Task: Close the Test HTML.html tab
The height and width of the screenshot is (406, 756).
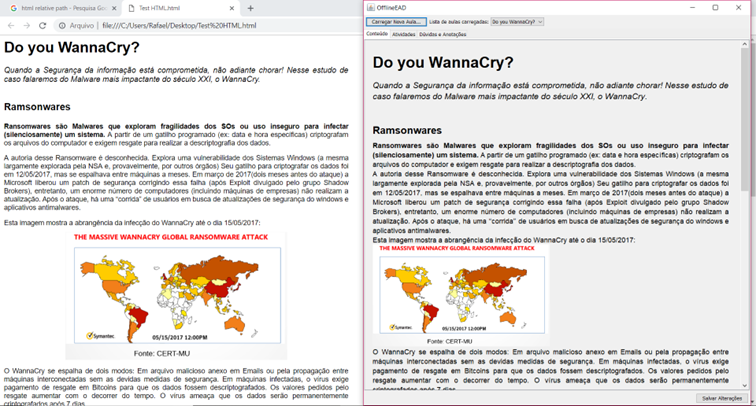Action: click(230, 8)
